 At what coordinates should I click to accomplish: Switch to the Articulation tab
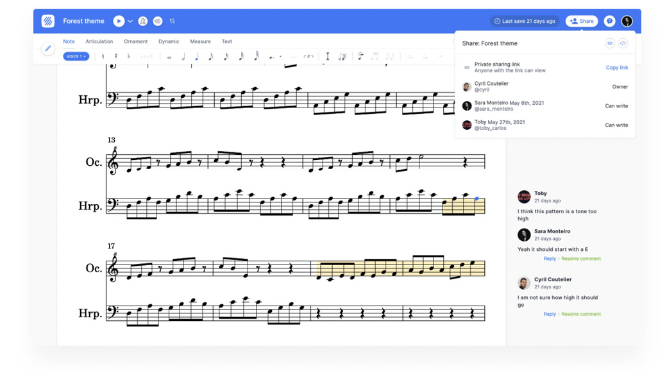click(x=99, y=41)
